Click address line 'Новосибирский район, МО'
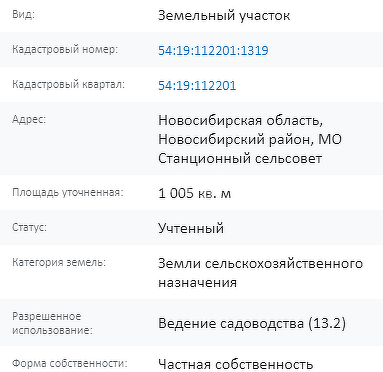This screenshot has width=383, height=372. (250, 139)
